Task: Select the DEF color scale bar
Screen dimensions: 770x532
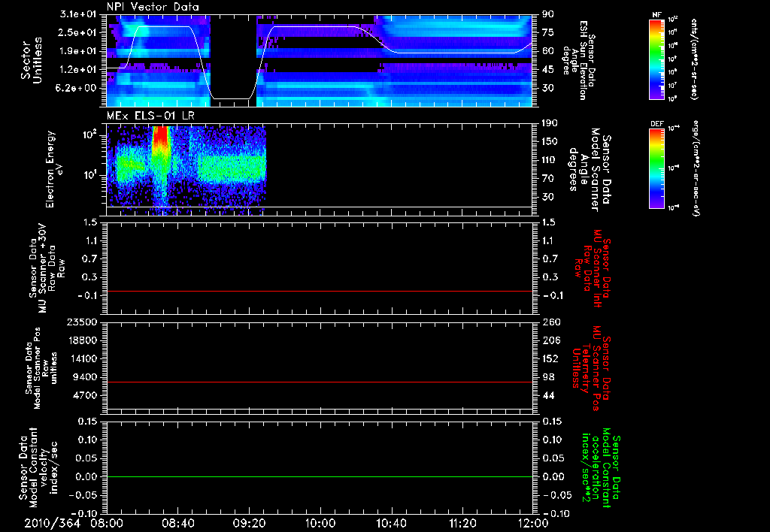Action: point(656,168)
